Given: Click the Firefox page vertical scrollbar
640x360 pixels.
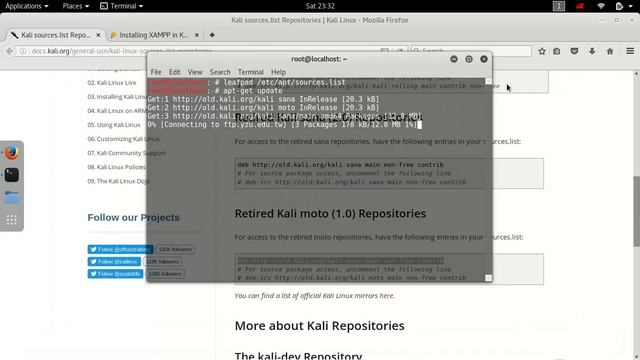Looking at the screenshot, I should [x=636, y=211].
